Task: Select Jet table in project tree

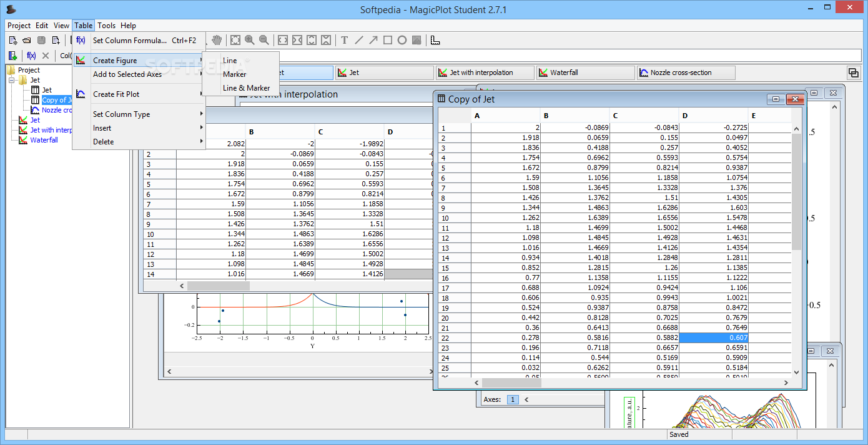Action: (x=47, y=90)
